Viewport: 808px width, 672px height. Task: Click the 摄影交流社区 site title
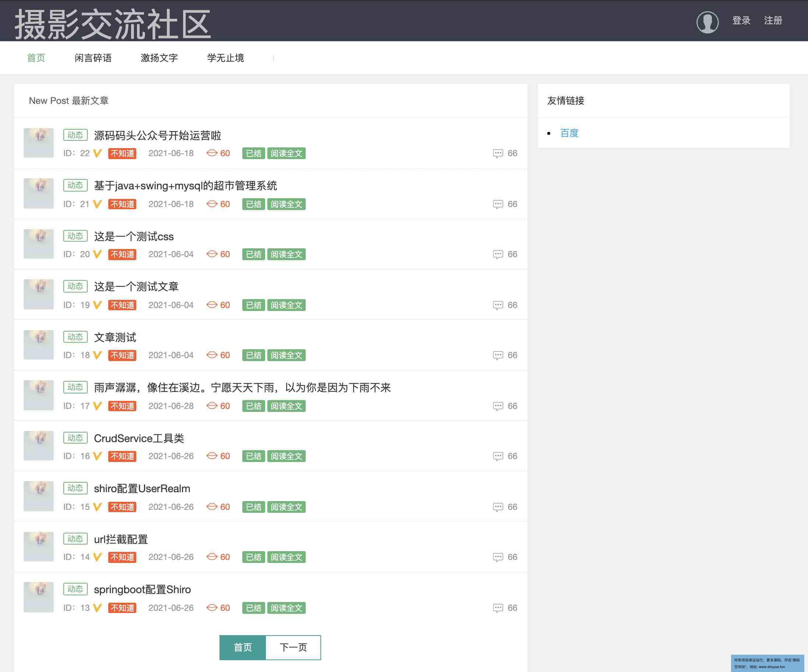coord(113,24)
